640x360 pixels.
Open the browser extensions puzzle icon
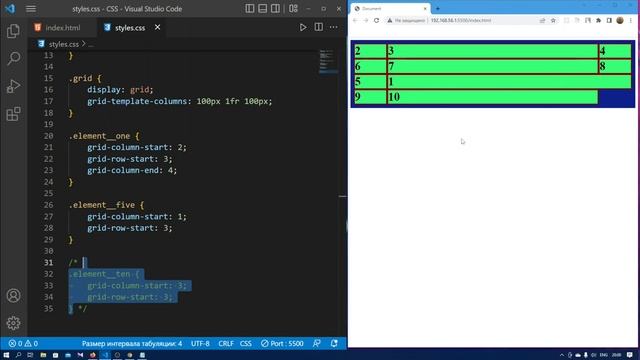click(x=598, y=20)
